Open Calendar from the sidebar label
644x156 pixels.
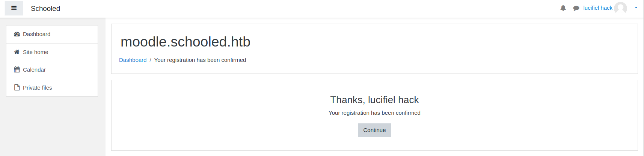(x=34, y=70)
